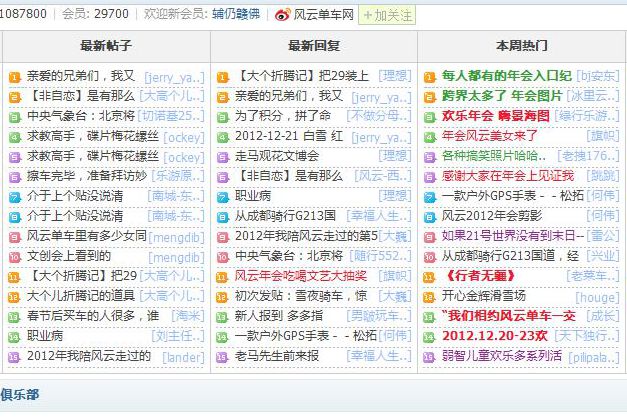Open author [男骏玩车..] in 最新回复
Image resolution: width=627 pixels, height=417 pixels.
coord(379,316)
